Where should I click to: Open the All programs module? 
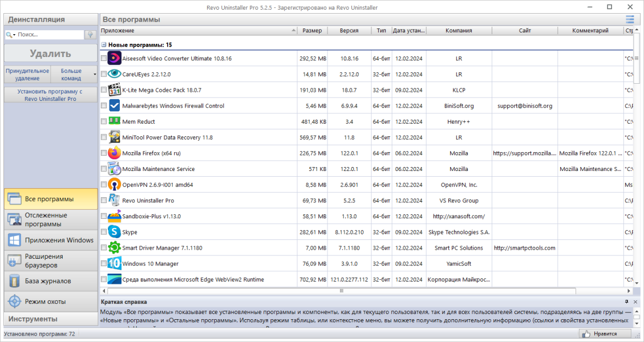click(51, 199)
